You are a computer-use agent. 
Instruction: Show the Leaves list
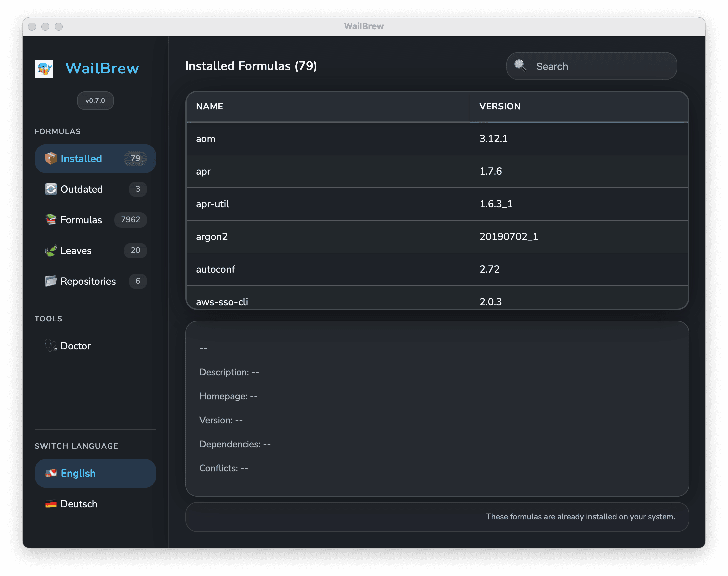coord(95,251)
